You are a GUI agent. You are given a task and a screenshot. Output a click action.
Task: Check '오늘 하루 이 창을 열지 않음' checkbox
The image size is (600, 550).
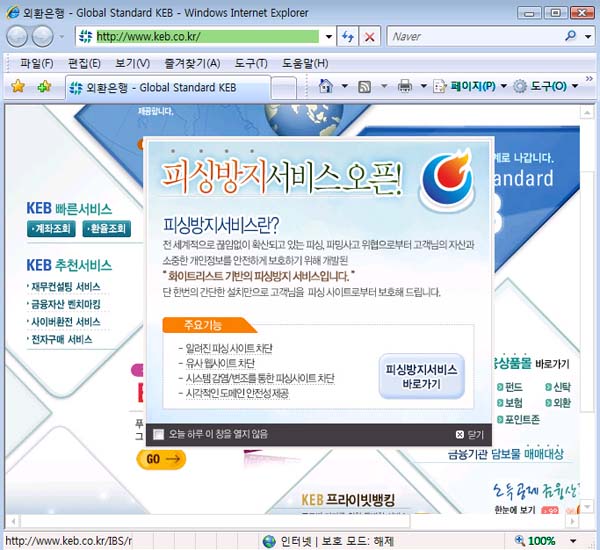pyautogui.click(x=158, y=434)
